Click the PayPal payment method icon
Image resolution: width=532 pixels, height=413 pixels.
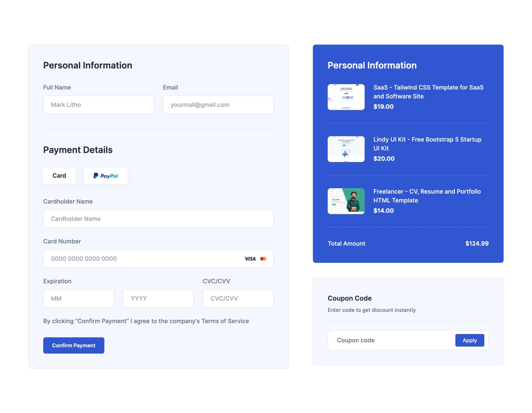[105, 176]
